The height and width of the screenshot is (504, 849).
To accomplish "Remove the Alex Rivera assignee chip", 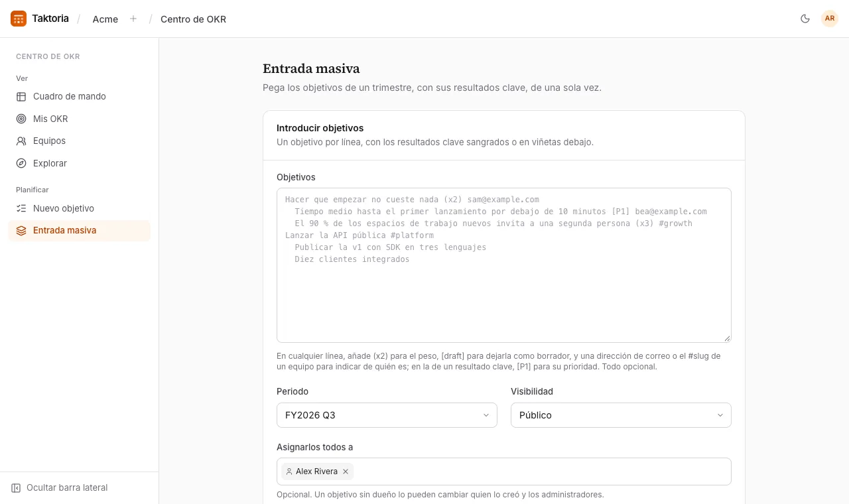I will click(x=346, y=472).
